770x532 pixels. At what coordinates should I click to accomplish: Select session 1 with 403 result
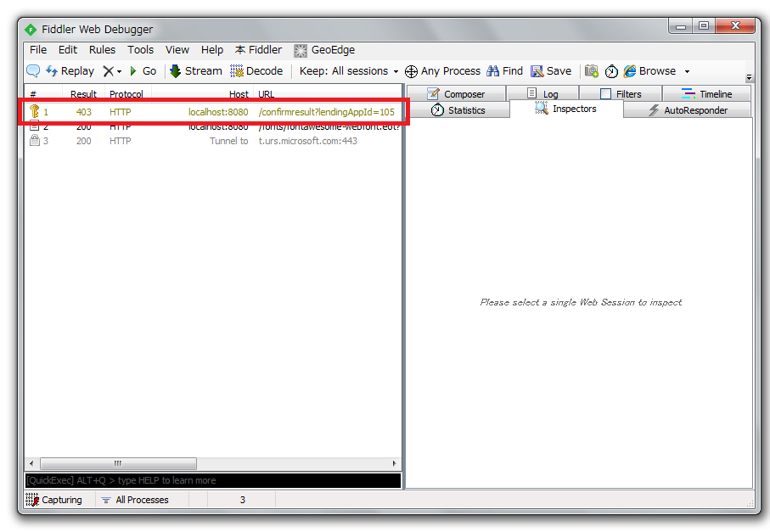(x=213, y=112)
